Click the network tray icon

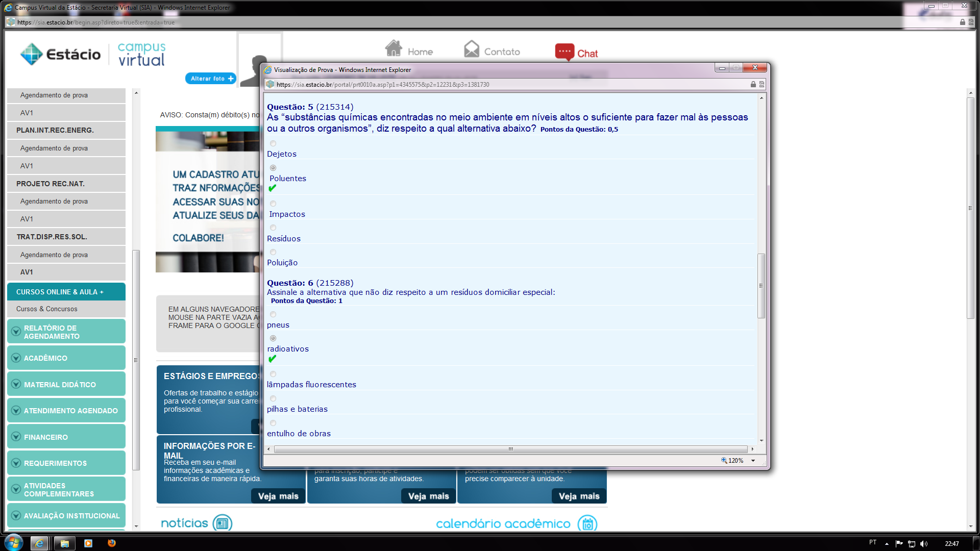[912, 544]
